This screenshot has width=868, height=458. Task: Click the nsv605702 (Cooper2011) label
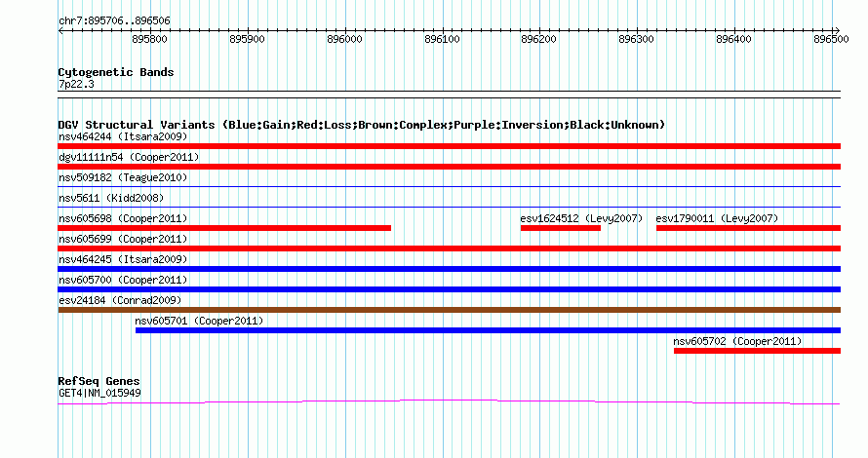(x=737, y=341)
